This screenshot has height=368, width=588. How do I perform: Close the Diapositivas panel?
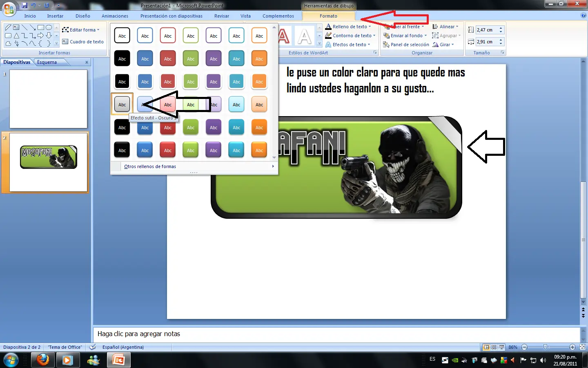pos(87,62)
